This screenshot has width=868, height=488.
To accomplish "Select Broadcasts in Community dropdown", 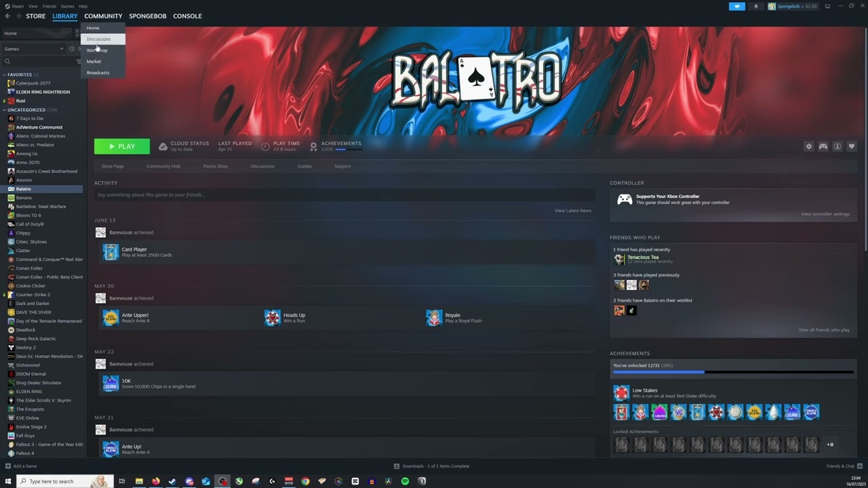I will click(x=103, y=73).
